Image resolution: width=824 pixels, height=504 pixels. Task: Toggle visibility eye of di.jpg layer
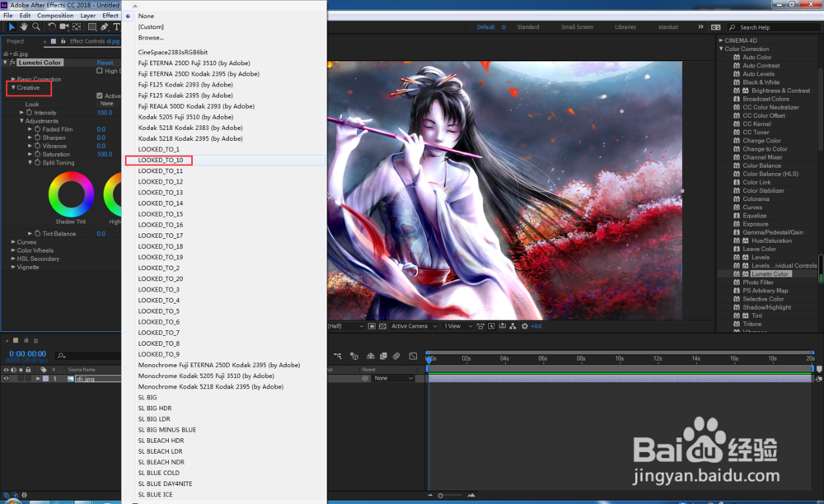[7, 379]
